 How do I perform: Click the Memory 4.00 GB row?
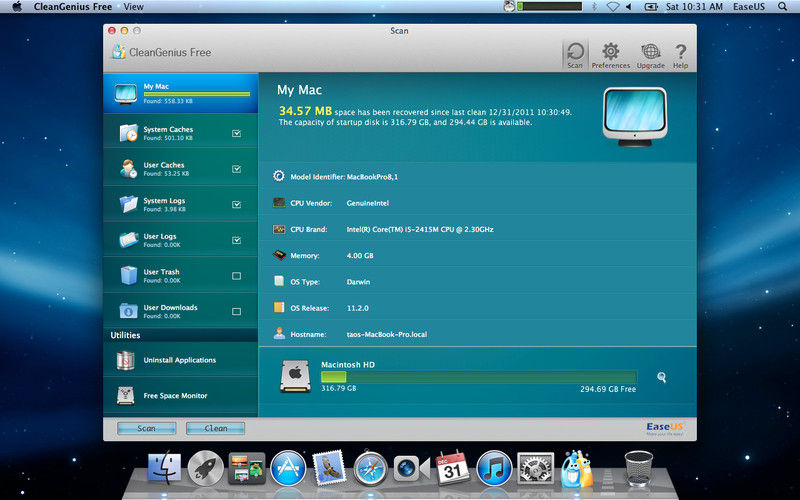coord(478,256)
